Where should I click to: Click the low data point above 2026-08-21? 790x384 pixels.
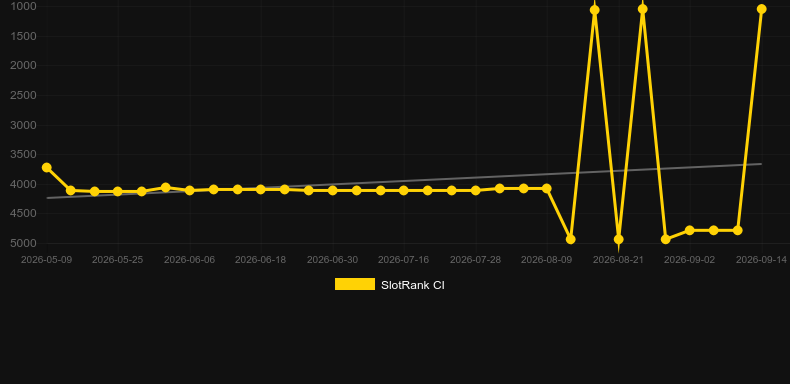[x=619, y=239]
